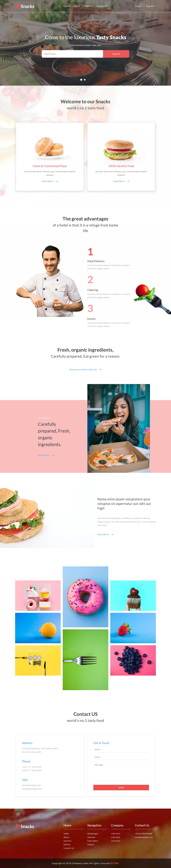
Task: Click the Read More arrow in the pink specials section
Action: point(53,455)
